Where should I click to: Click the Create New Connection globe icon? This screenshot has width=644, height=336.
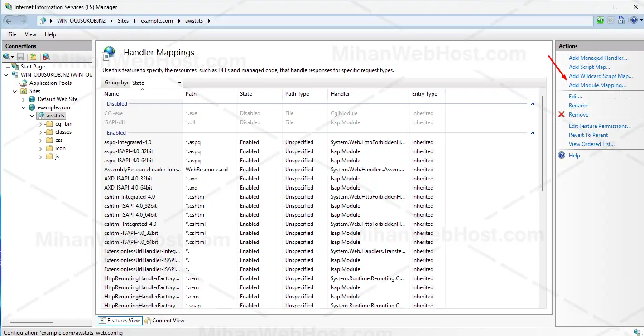click(x=7, y=57)
